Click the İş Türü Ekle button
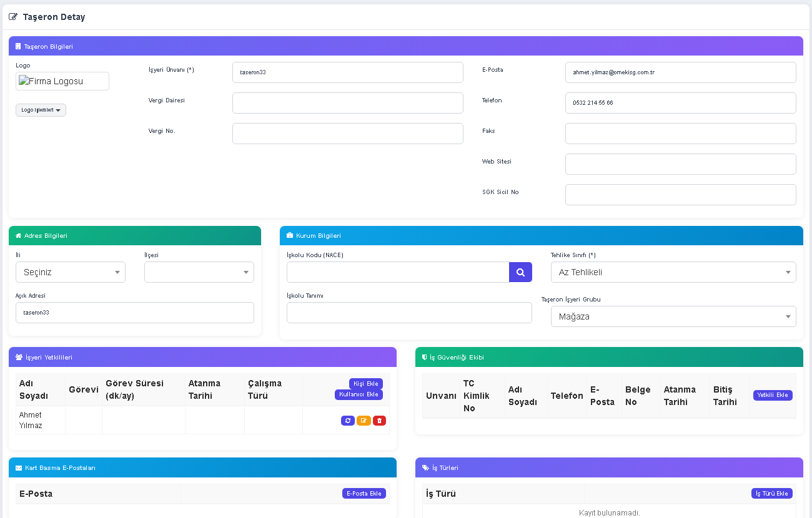Screen dimensions: 812x518 772,494
